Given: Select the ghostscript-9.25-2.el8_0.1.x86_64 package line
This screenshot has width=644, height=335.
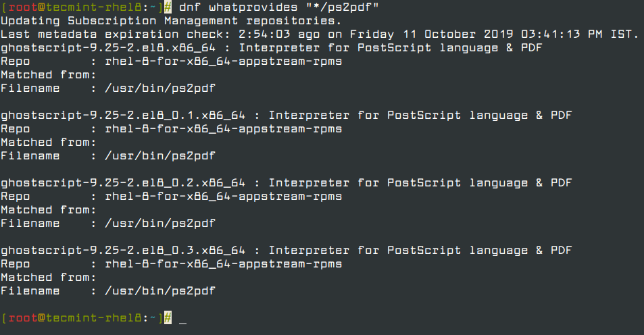Looking at the screenshot, I should (x=287, y=115).
